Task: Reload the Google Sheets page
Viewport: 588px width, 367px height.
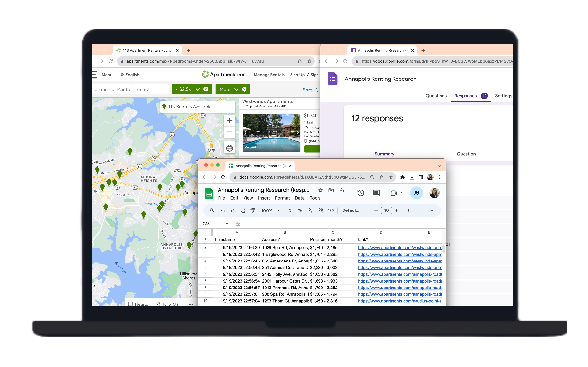Action: pyautogui.click(x=223, y=177)
